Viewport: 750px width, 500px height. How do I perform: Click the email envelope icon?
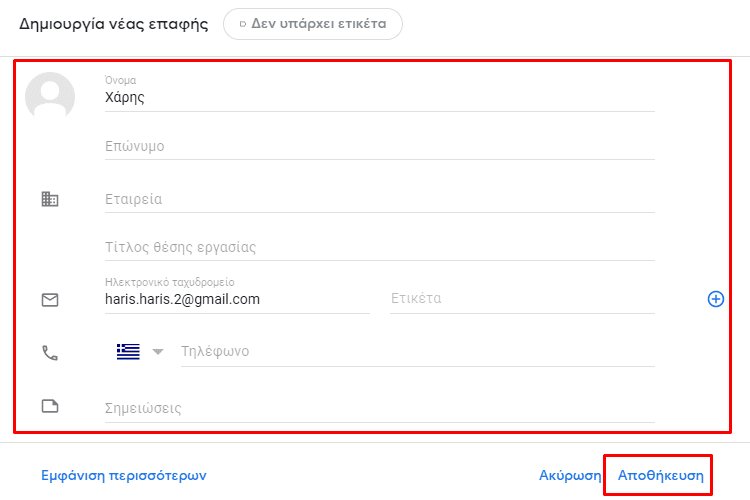[50, 300]
